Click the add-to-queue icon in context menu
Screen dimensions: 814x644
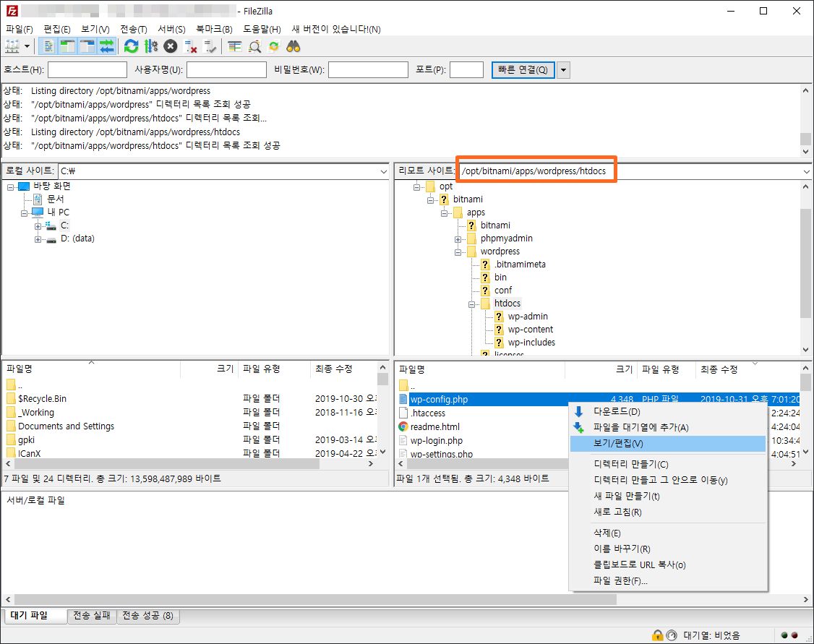(578, 428)
